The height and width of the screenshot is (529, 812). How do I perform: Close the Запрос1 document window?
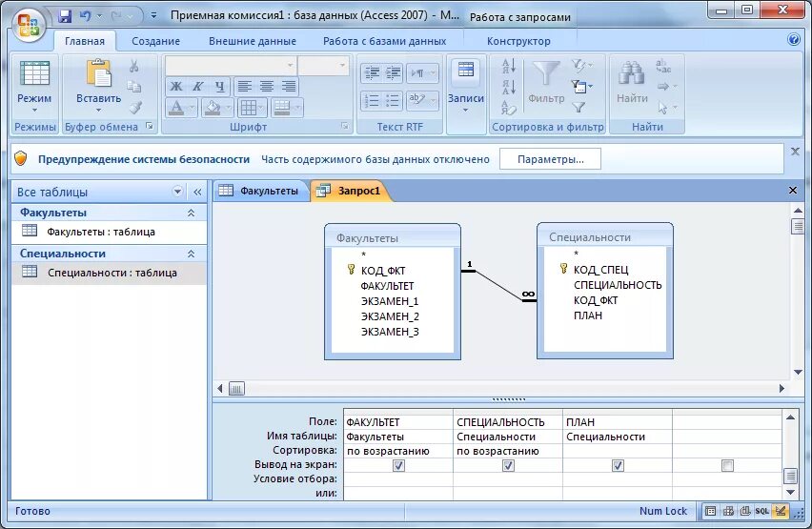click(792, 190)
